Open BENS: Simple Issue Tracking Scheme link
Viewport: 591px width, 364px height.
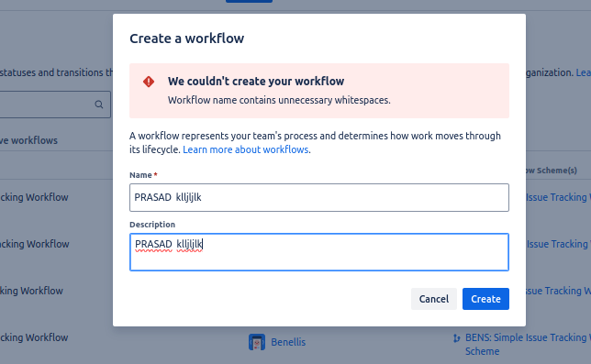[x=528, y=345]
